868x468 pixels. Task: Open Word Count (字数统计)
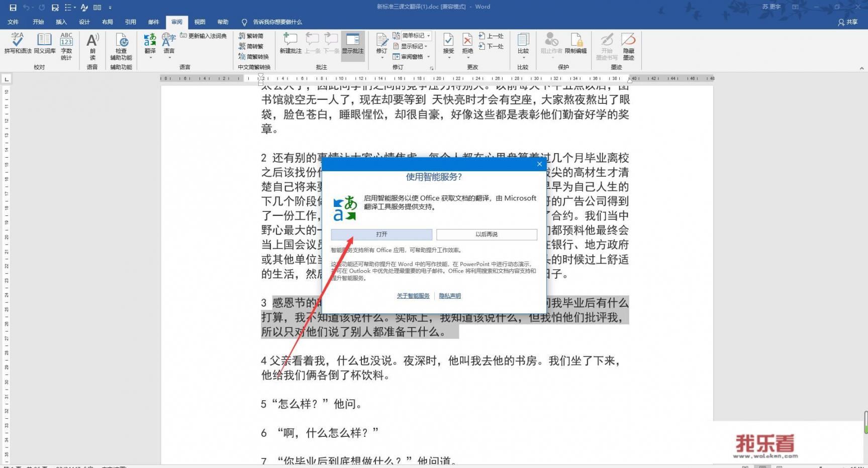(x=66, y=46)
